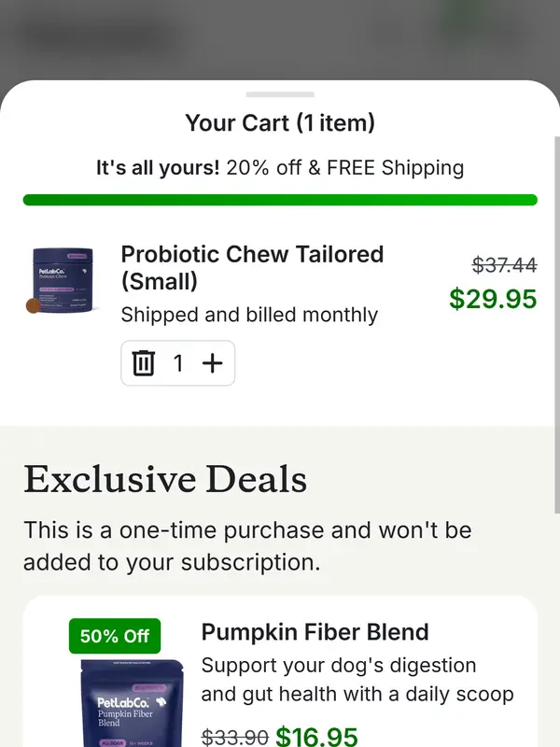Click the crossed-out $33.90 price
The image size is (560, 747).
coord(234,737)
